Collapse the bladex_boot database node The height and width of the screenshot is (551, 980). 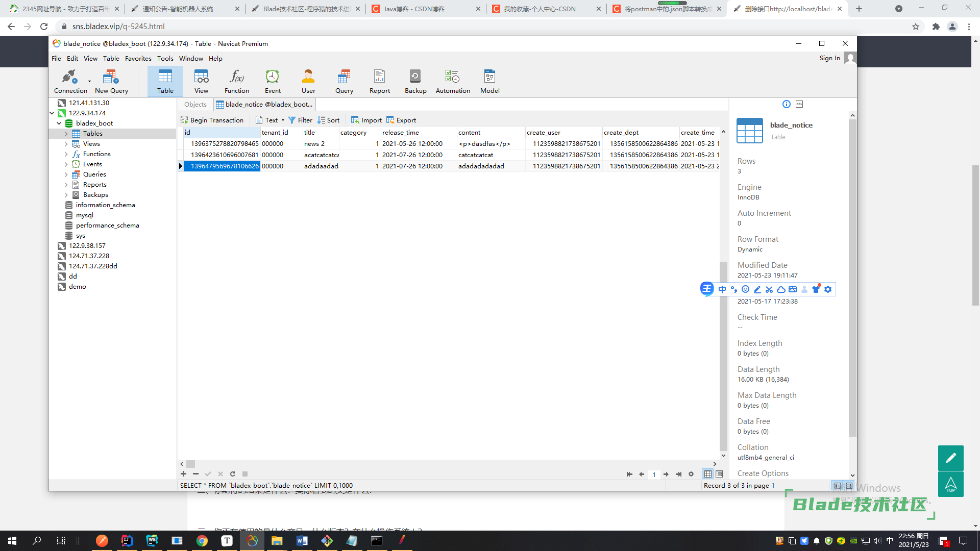pyautogui.click(x=59, y=123)
